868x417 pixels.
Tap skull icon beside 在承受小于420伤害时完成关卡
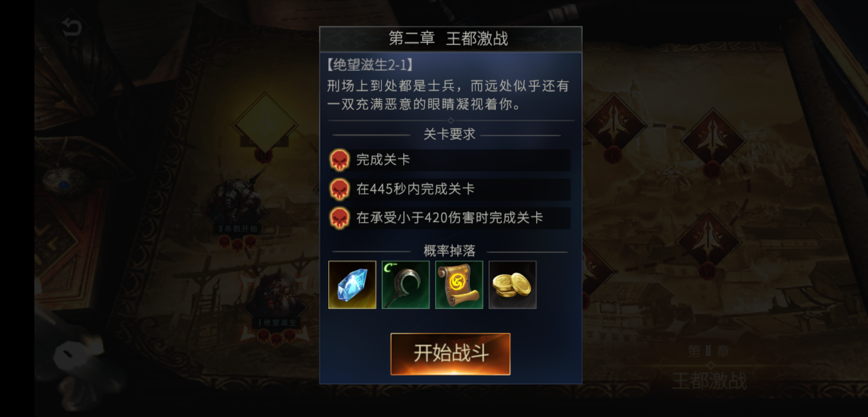340,218
